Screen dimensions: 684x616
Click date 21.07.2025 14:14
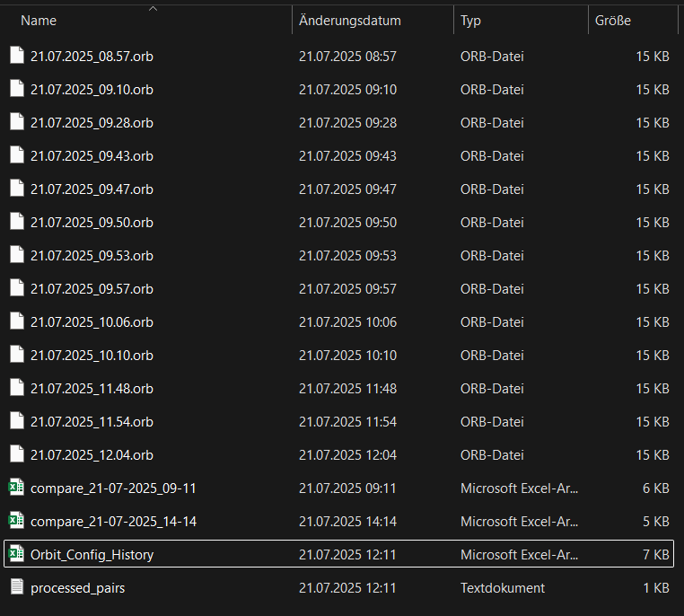pos(347,522)
